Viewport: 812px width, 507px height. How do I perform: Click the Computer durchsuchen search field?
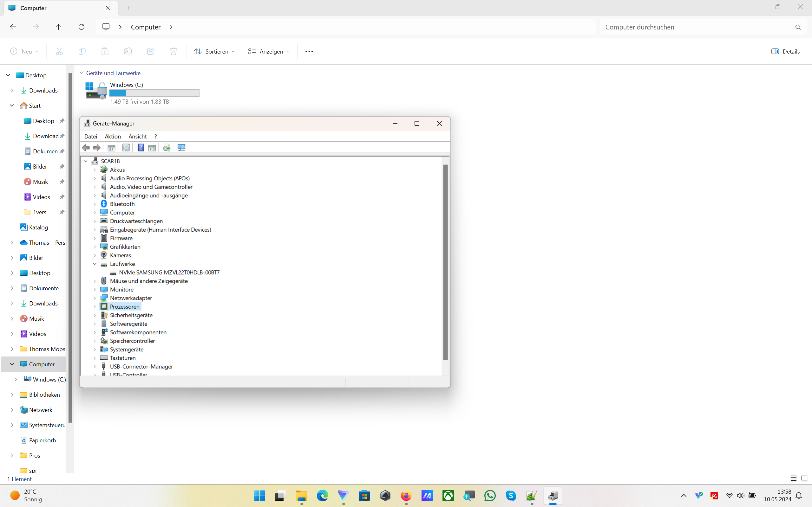(x=698, y=27)
